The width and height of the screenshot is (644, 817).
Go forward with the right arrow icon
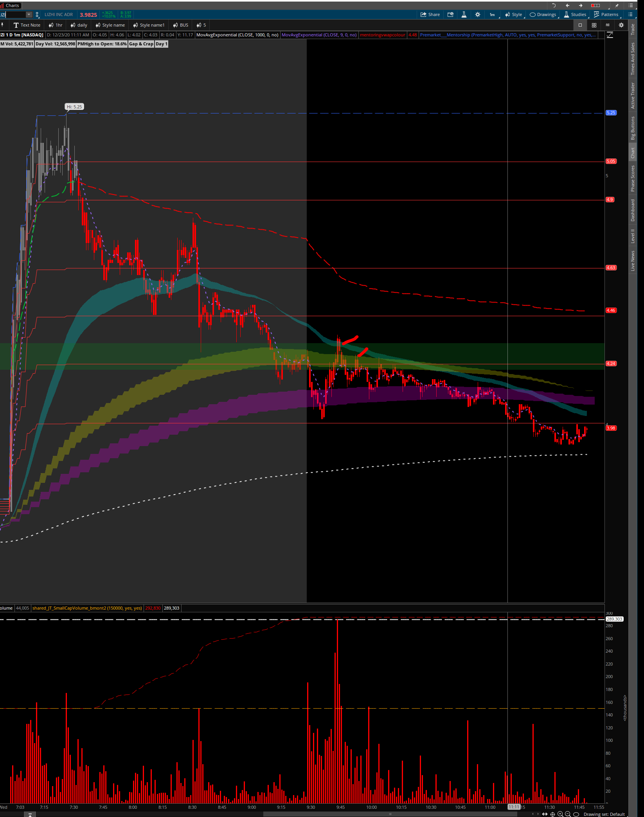pos(581,5)
